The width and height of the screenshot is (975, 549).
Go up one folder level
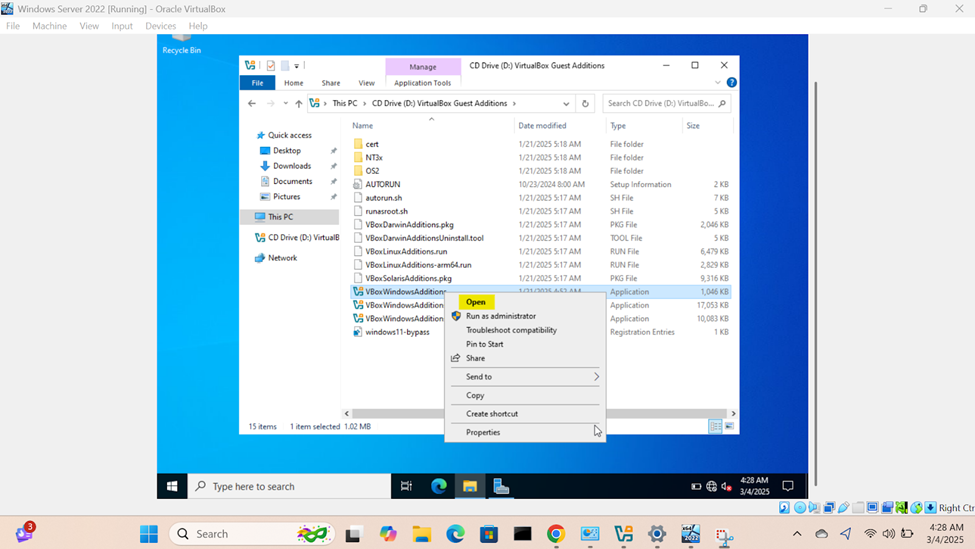tap(298, 103)
